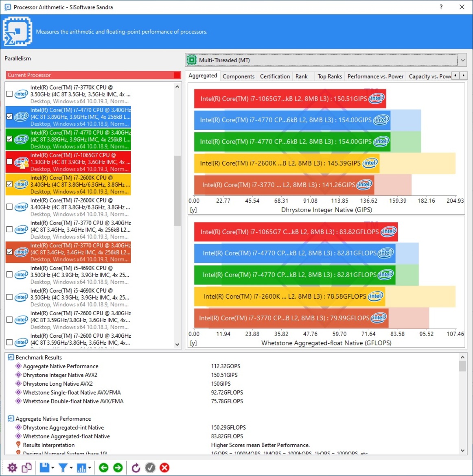Uncheck the yellow-highlighted i7-2600K checkbox
473x476 pixels.
pyautogui.click(x=9, y=184)
